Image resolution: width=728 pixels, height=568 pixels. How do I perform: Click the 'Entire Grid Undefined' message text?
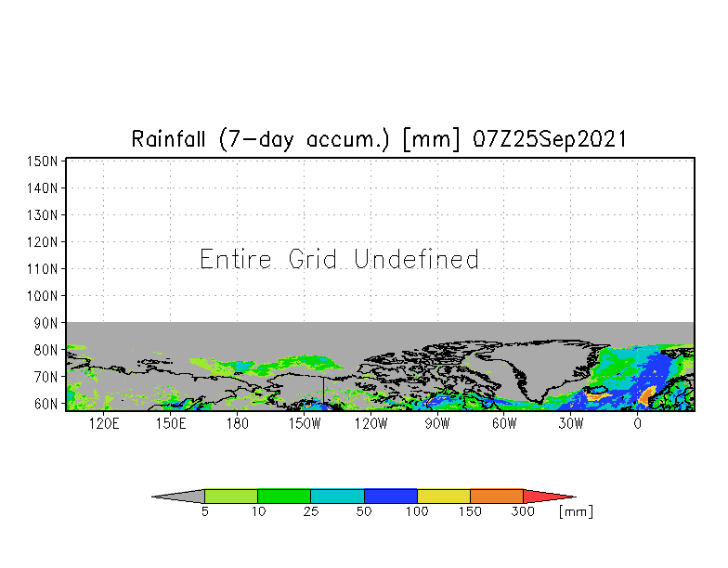pos(339,259)
